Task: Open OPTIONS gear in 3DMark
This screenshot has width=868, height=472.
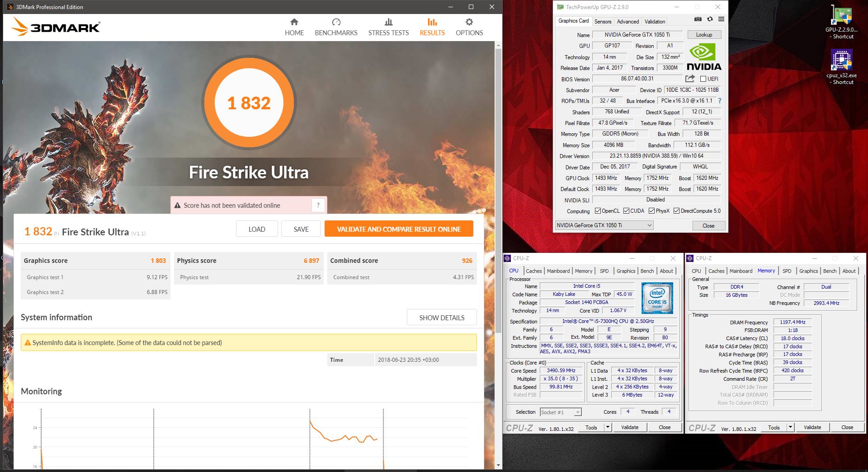Action: pyautogui.click(x=469, y=27)
